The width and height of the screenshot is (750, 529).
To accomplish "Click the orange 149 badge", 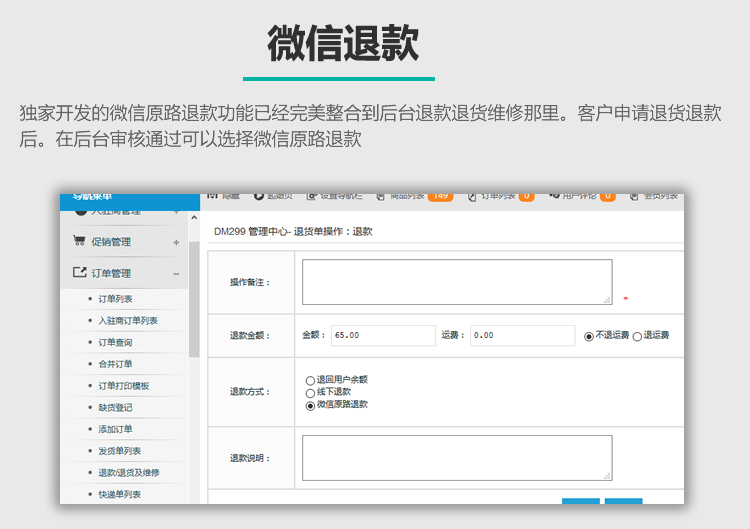I will (441, 197).
